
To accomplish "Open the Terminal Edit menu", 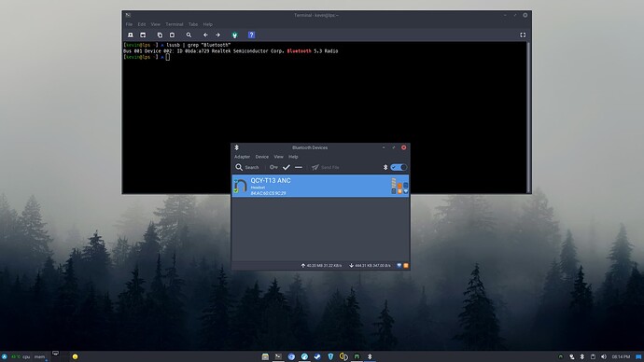I will pyautogui.click(x=142, y=24).
